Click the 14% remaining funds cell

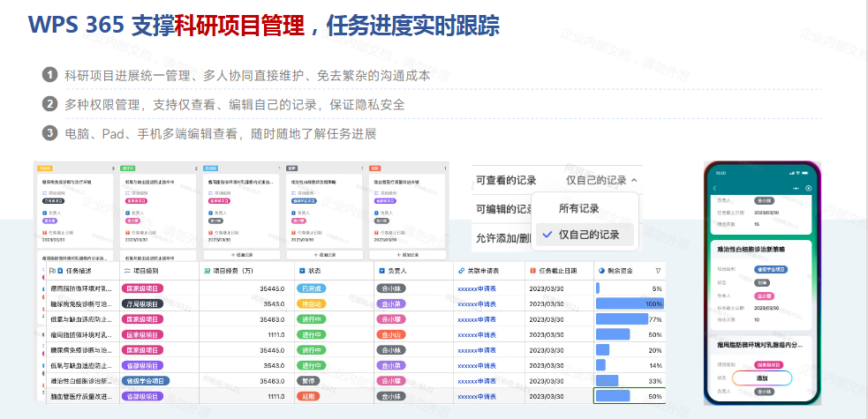point(630,365)
